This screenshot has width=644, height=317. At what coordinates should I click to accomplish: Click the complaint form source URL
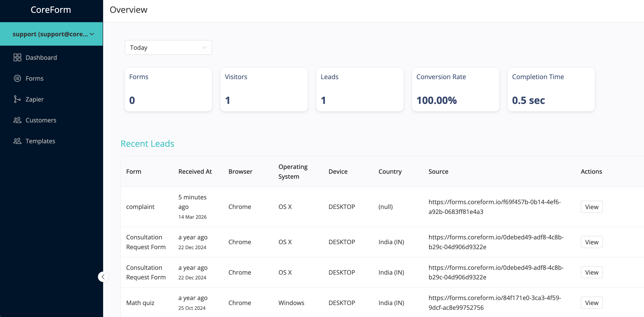click(494, 207)
